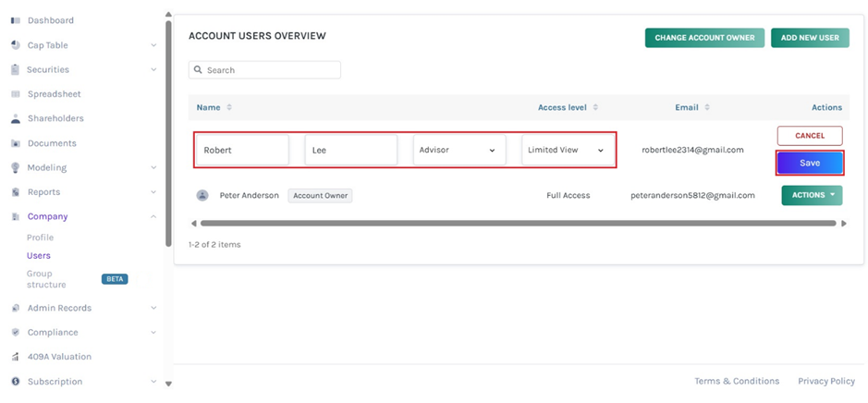Click the Reports icon in sidebar

[x=16, y=192]
